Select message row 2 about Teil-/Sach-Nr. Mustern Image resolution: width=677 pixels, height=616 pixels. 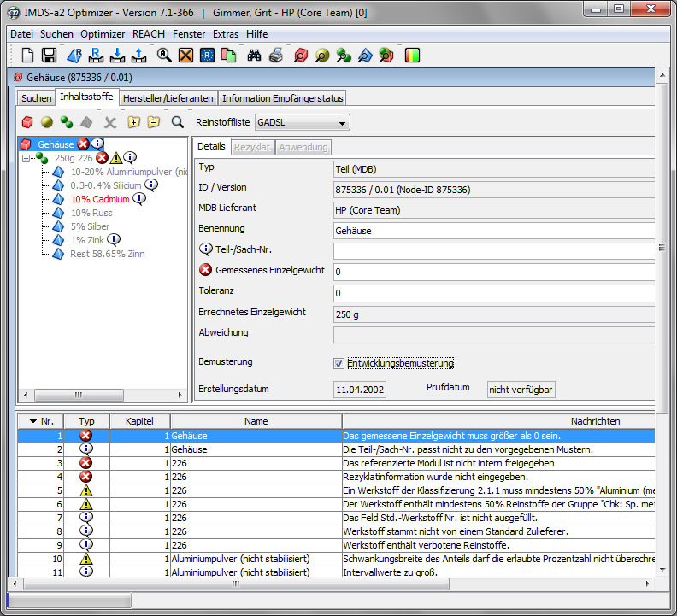pyautogui.click(x=336, y=449)
